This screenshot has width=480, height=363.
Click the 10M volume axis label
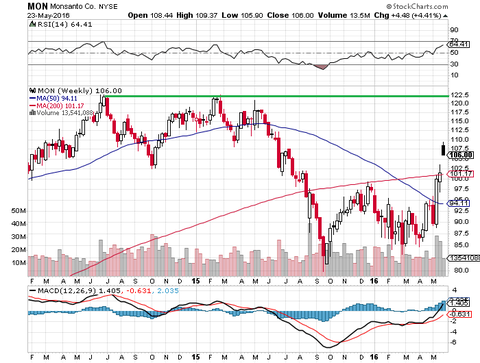(x=19, y=263)
